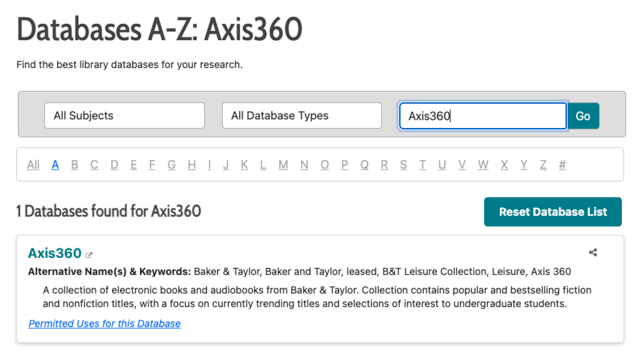Click inside the Axis360 search box
This screenshot has height=362, width=644.
tap(482, 116)
